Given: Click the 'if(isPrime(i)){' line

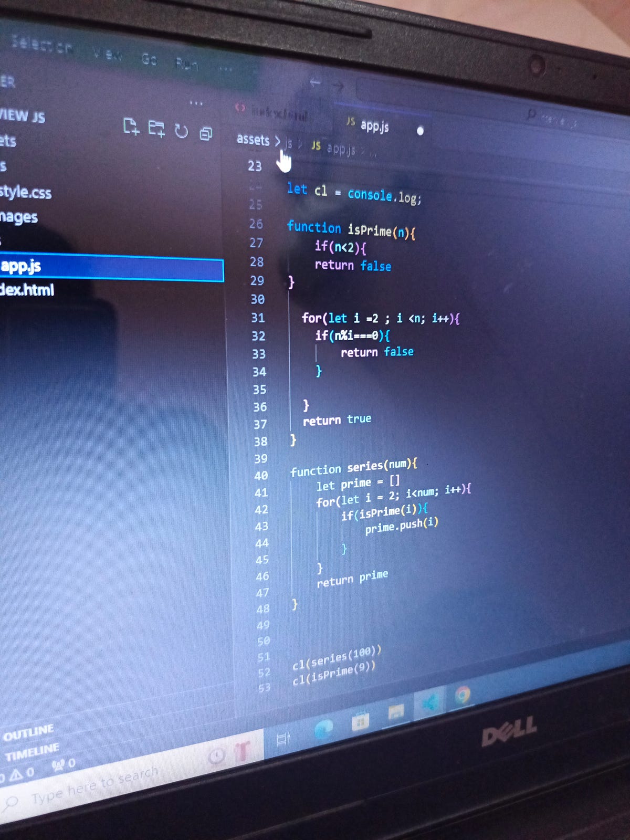Looking at the screenshot, I should click(x=385, y=512).
